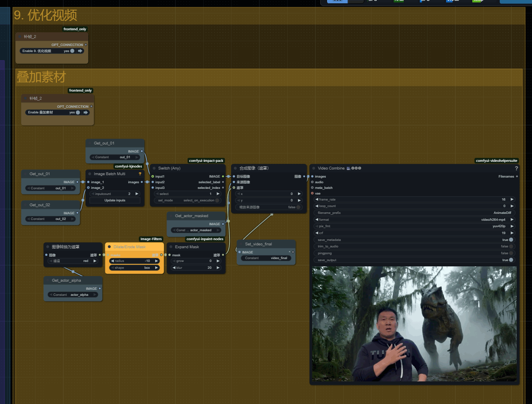Toggle trim_to_audio in Video Combine
The height and width of the screenshot is (404, 532).
511,247
